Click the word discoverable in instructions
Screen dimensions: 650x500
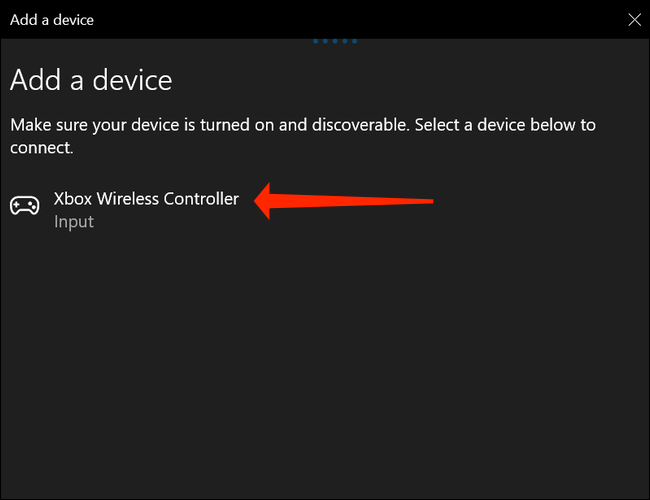(360, 125)
